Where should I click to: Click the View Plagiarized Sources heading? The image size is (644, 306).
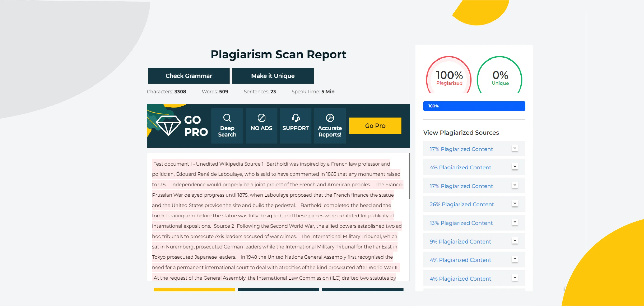point(461,133)
